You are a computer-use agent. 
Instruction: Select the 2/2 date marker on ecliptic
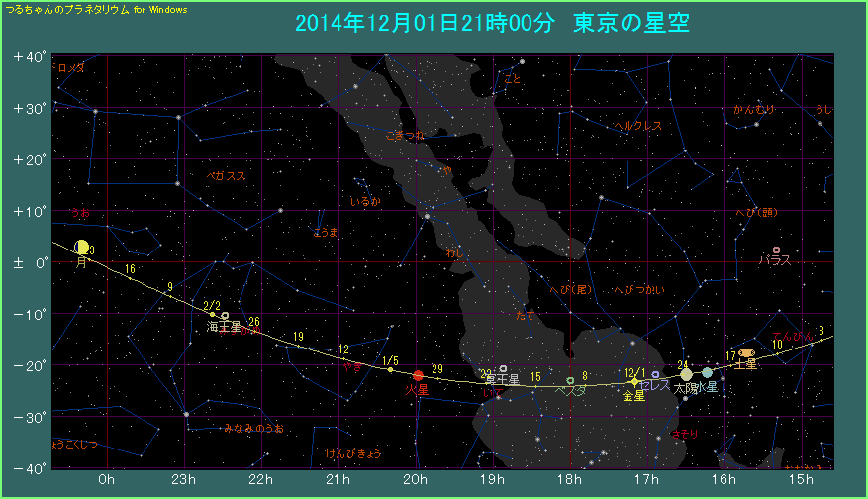211,306
